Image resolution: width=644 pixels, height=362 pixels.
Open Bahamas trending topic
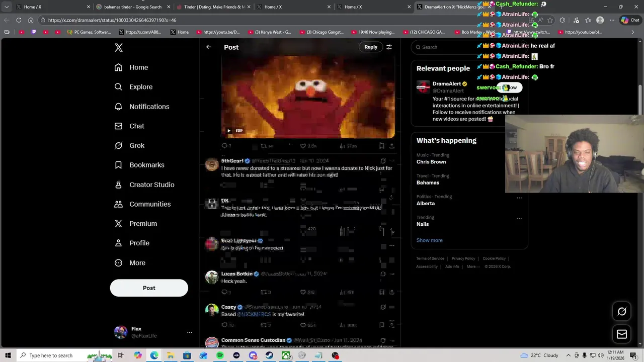pos(428,183)
